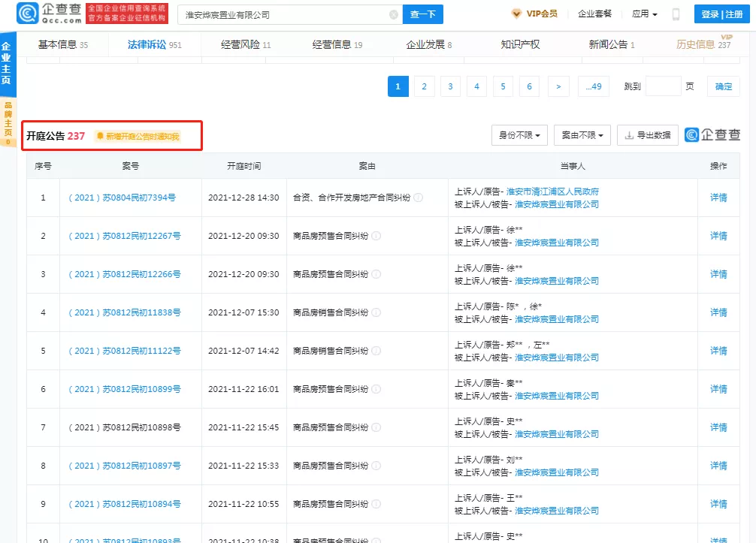The height and width of the screenshot is (543, 756).
Task: Open the VIP会员 link
Action: point(541,14)
